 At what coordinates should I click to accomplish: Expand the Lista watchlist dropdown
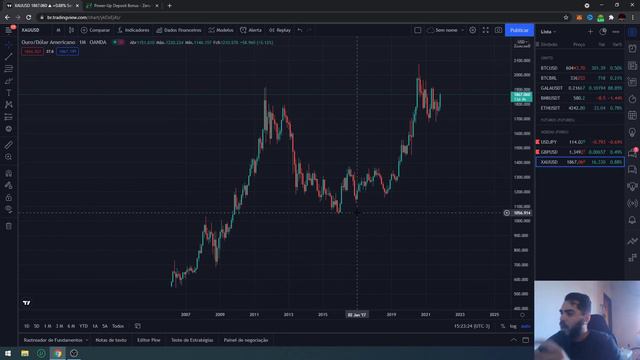(x=548, y=31)
